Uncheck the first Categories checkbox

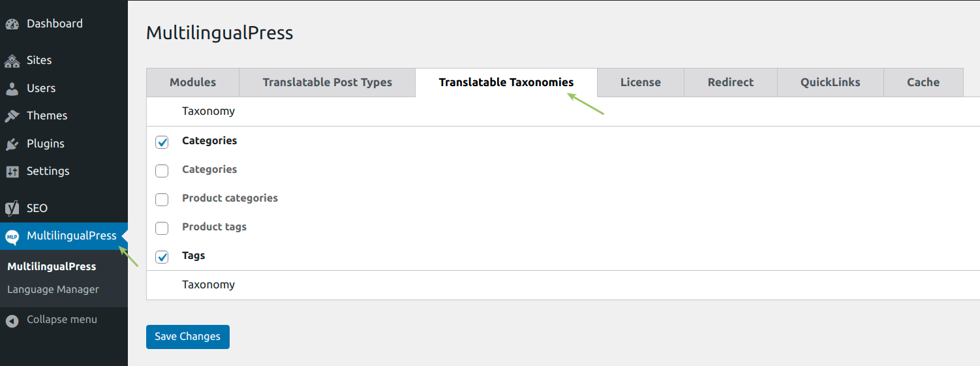coord(162,142)
